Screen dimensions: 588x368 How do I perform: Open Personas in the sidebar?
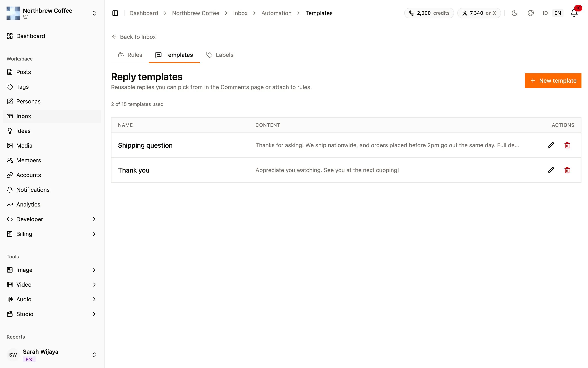coord(52,101)
